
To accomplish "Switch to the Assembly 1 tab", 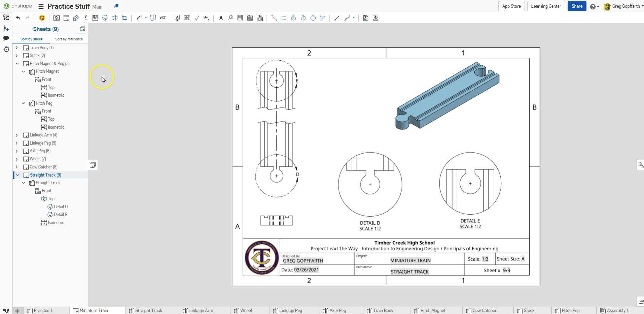I will 617,310.
